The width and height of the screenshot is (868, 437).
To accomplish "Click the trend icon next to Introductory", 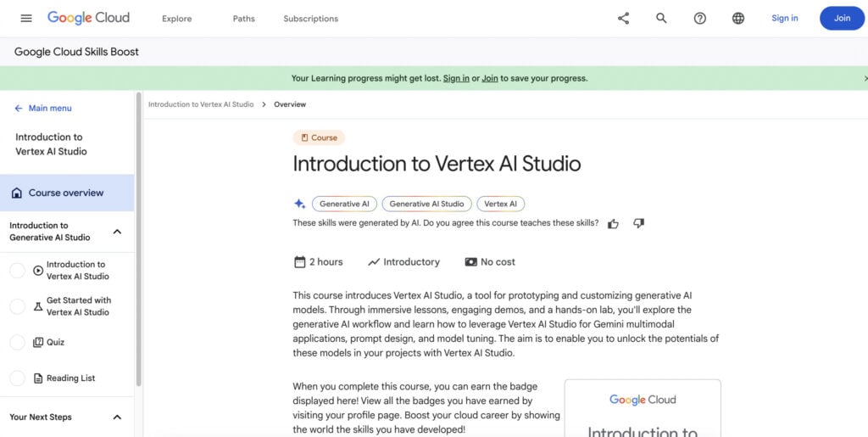I will pyautogui.click(x=374, y=262).
